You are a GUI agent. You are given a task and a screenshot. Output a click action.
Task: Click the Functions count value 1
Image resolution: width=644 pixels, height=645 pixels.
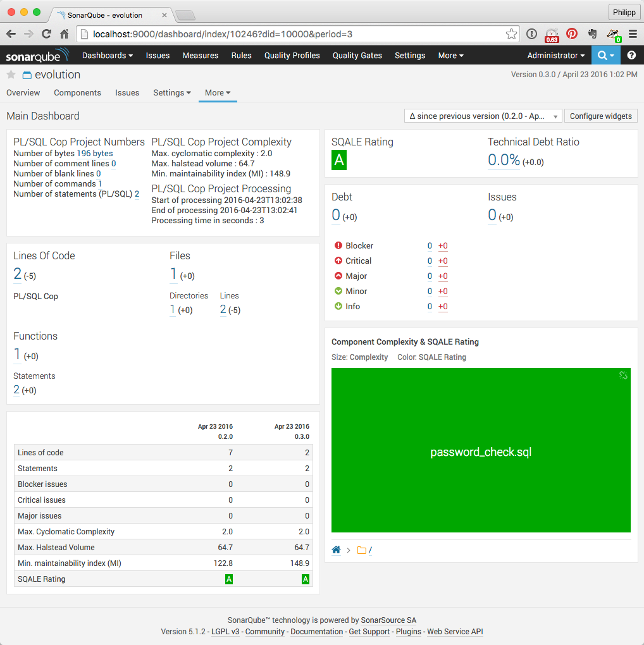tap(17, 354)
